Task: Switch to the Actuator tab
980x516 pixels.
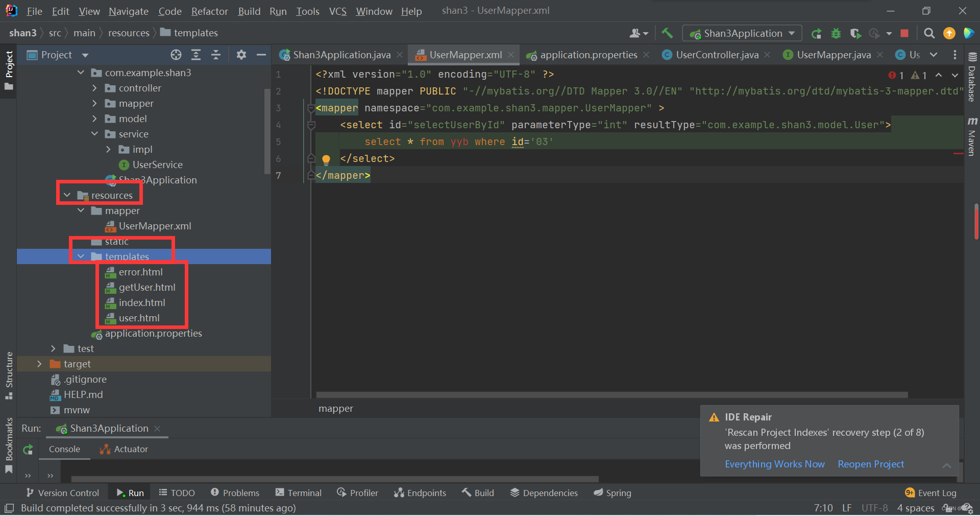Action: click(124, 450)
